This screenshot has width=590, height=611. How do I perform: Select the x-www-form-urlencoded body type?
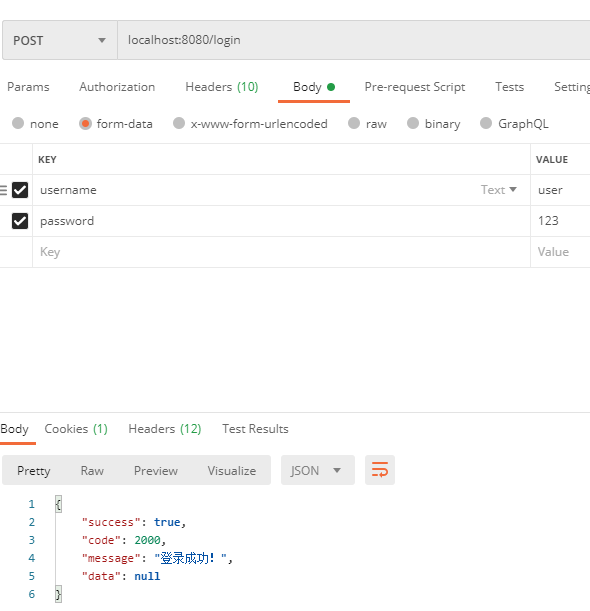coord(251,124)
